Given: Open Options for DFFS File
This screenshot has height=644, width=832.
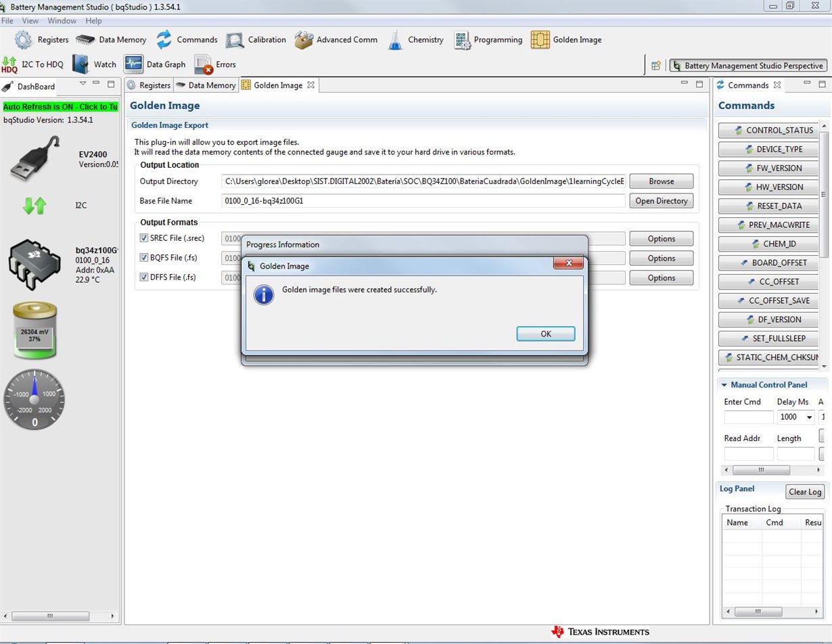Looking at the screenshot, I should click(661, 278).
